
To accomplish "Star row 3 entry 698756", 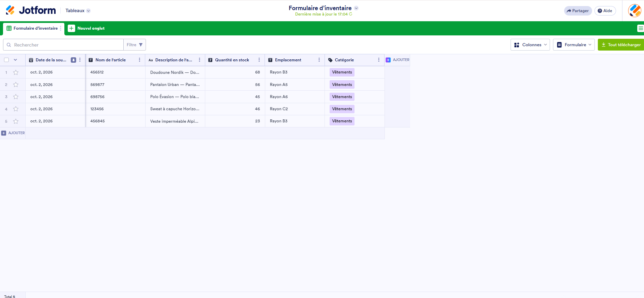I will (x=16, y=97).
